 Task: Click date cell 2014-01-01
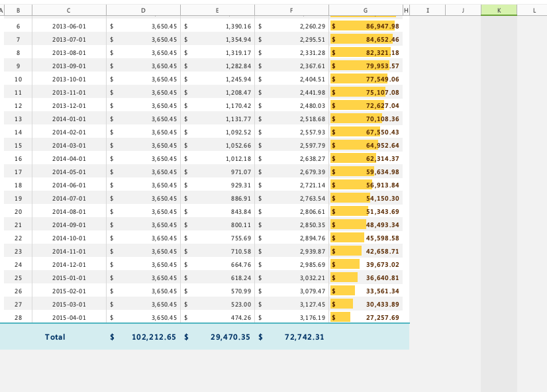pyautogui.click(x=69, y=119)
